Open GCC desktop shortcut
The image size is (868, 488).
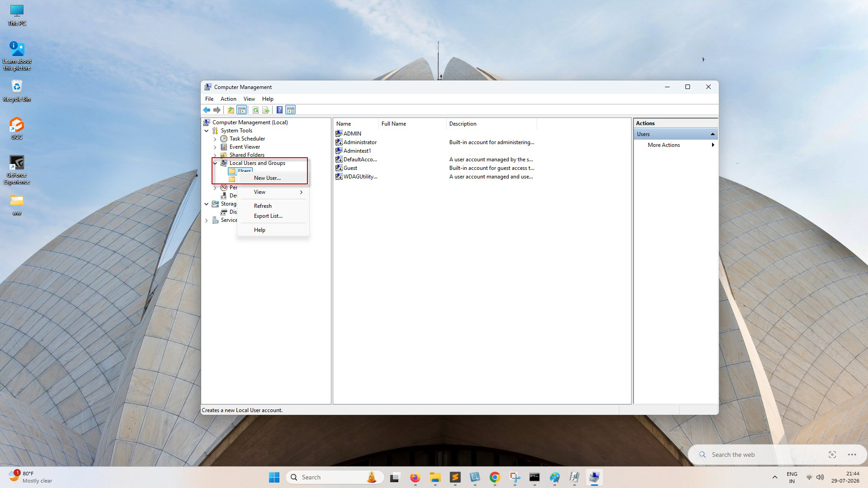point(17,128)
